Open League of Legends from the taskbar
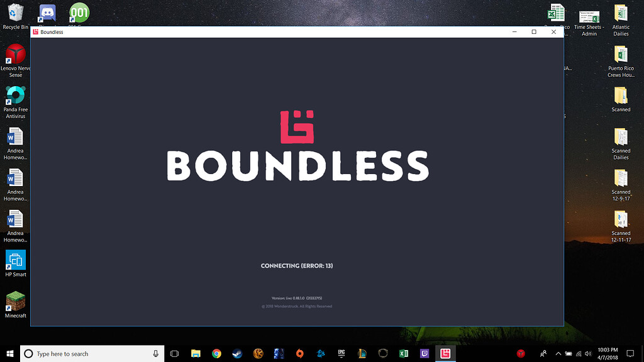This screenshot has height=362, width=644. point(362,354)
